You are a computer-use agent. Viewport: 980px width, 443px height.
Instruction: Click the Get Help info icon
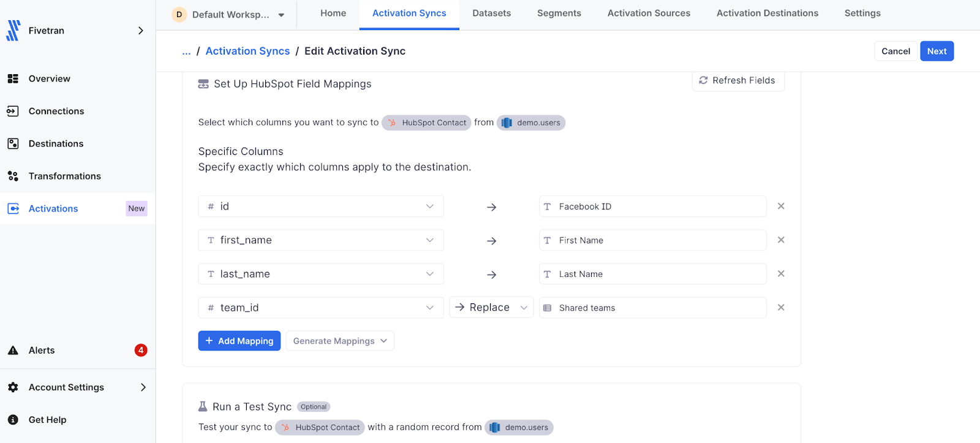pos(13,420)
